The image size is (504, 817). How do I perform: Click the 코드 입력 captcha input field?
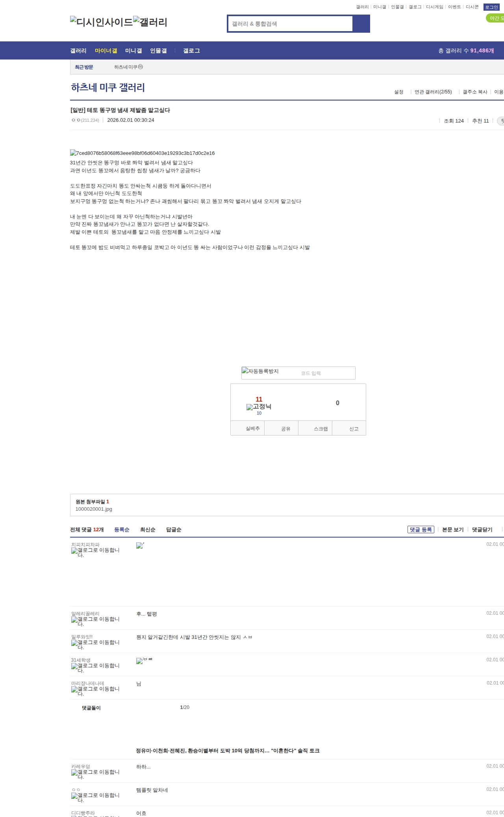pyautogui.click(x=326, y=373)
